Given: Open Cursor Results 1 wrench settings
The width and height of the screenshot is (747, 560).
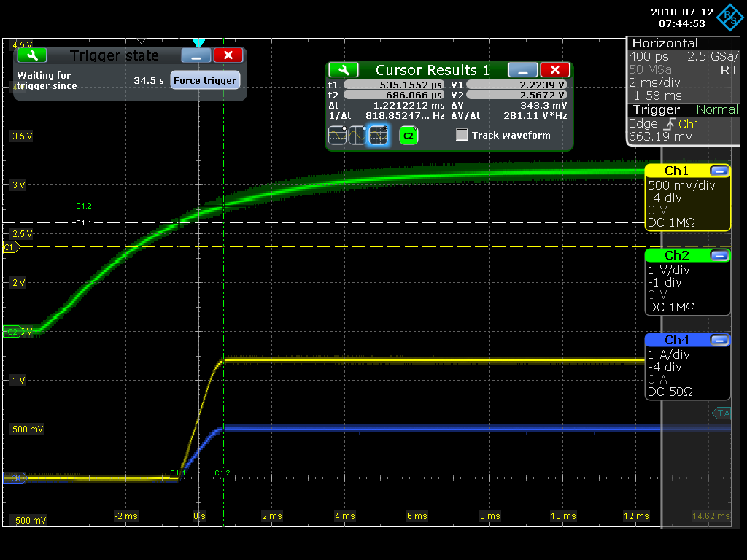Looking at the screenshot, I should pos(343,70).
